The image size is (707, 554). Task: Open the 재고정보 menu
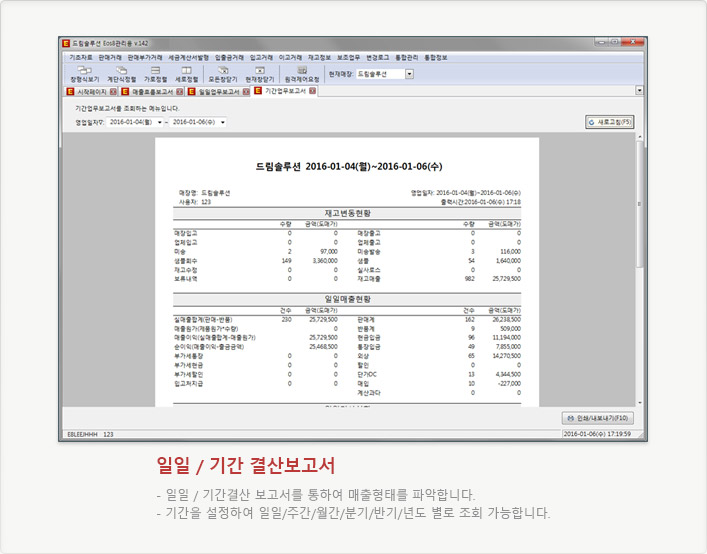tap(319, 58)
